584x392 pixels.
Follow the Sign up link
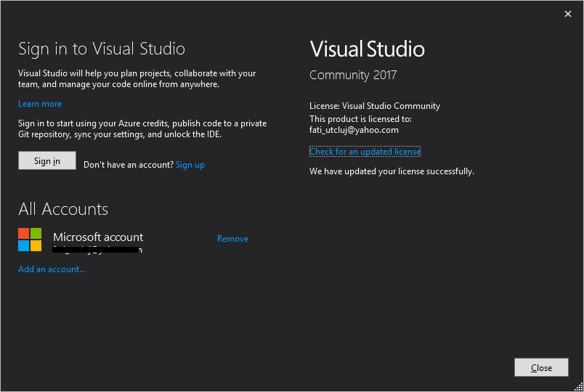(x=190, y=165)
